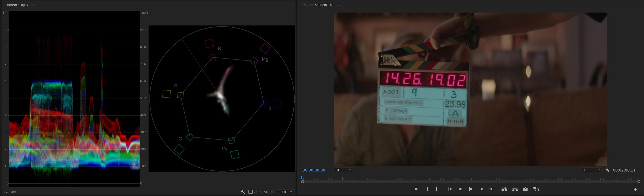644x196 pixels.
Task: Click the left handle of the zoom scroll bar
Action: (x=303, y=182)
